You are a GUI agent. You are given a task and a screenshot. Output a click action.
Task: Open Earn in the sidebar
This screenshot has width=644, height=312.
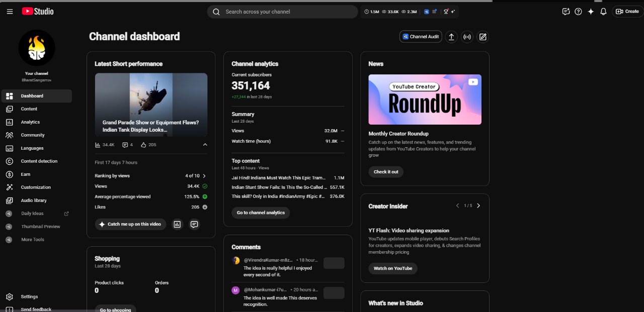[x=36, y=174]
